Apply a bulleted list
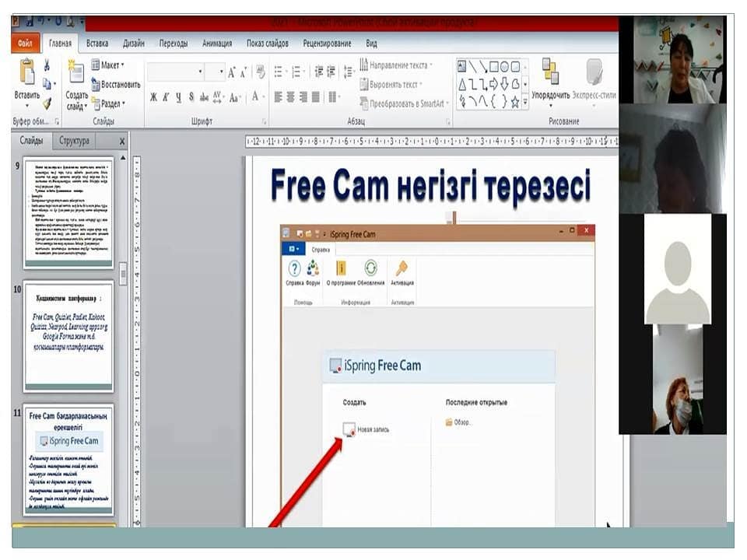 point(279,72)
